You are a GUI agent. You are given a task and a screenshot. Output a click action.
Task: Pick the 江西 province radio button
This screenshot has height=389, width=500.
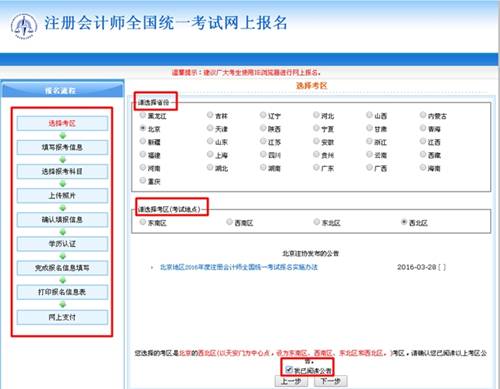[x=423, y=141]
